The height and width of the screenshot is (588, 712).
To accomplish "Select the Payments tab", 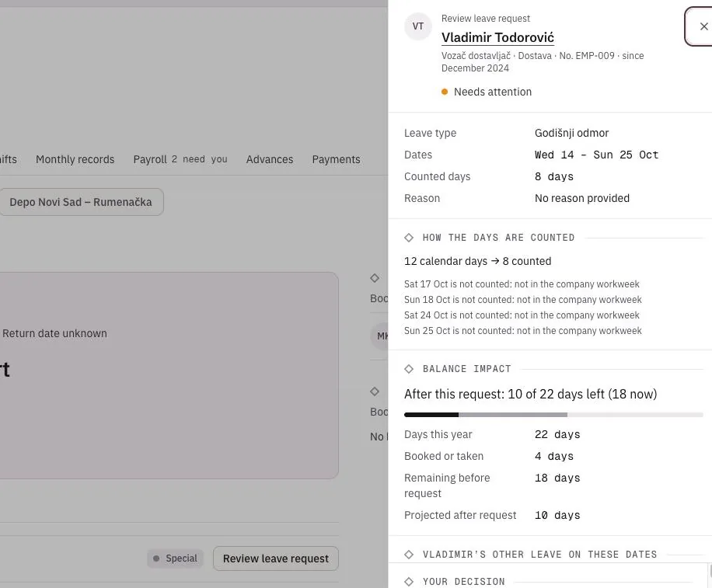I will [336, 159].
